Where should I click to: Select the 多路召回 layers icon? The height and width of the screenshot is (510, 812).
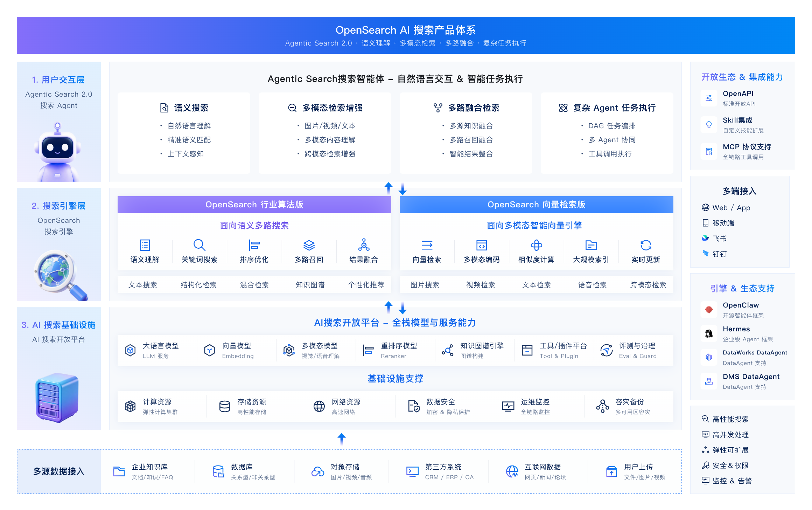309,245
